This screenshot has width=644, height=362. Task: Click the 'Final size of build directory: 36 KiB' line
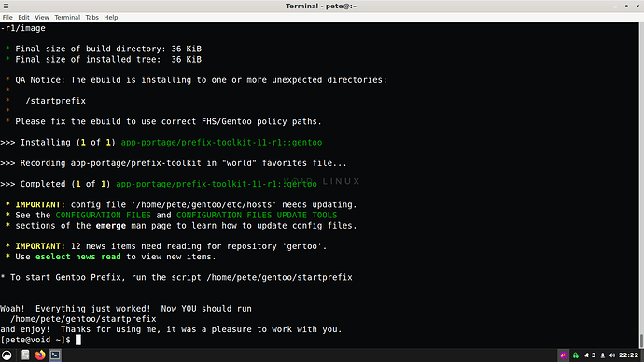point(104,49)
